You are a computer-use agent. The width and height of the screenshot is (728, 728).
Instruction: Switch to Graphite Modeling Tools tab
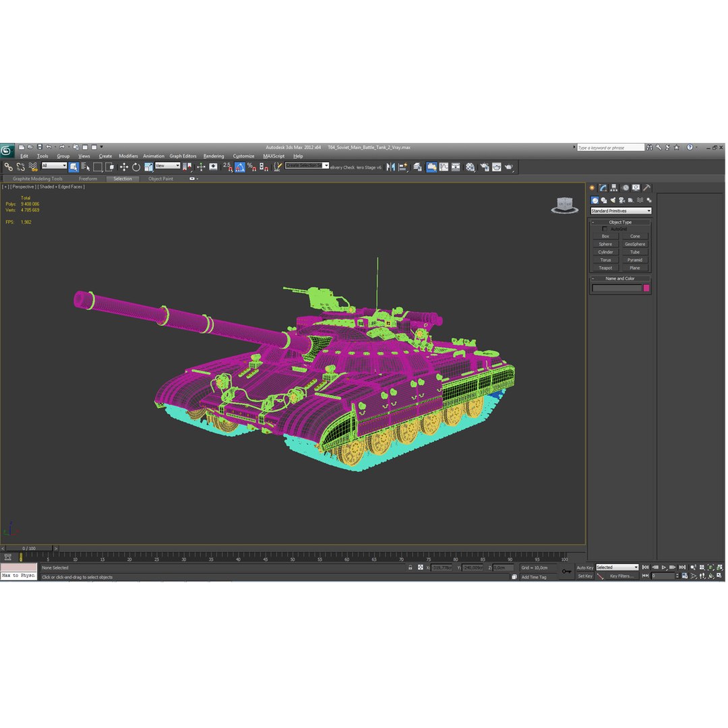[x=37, y=179]
